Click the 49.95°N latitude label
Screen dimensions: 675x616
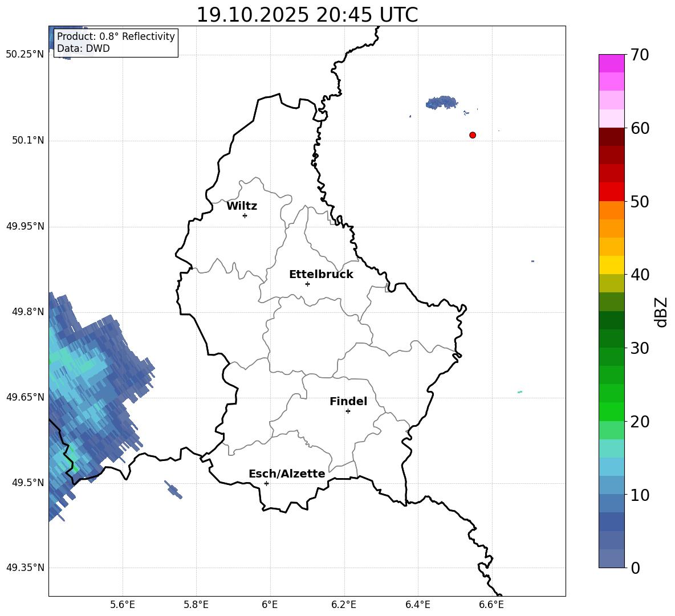click(25, 226)
